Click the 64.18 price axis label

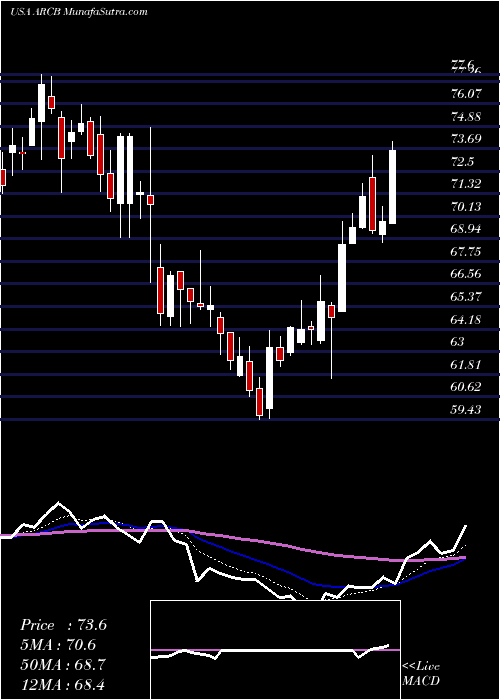466,319
